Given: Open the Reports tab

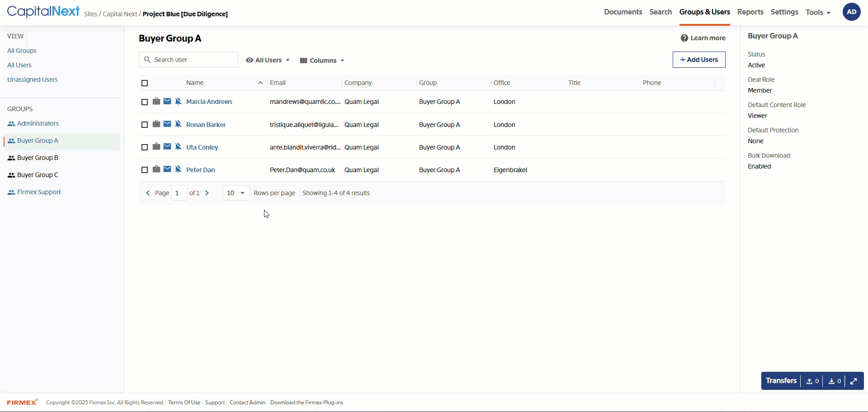Looking at the screenshot, I should (750, 12).
